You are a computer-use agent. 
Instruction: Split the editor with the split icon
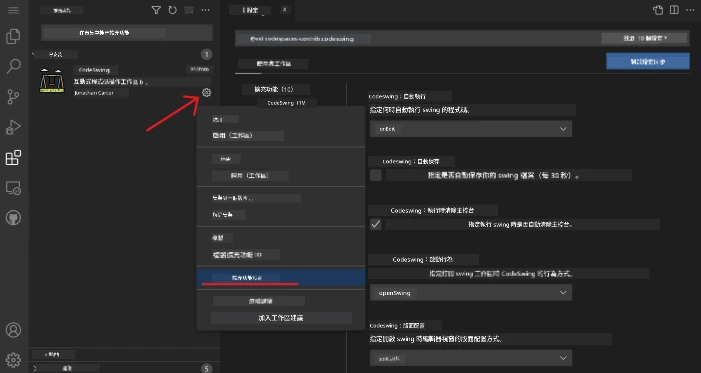(674, 10)
